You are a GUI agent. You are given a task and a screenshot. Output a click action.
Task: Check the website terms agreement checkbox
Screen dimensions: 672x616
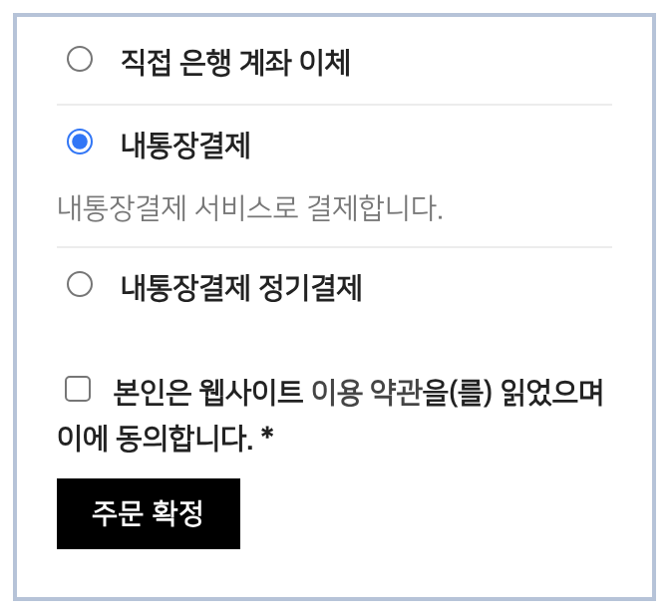pyautogui.click(x=78, y=389)
